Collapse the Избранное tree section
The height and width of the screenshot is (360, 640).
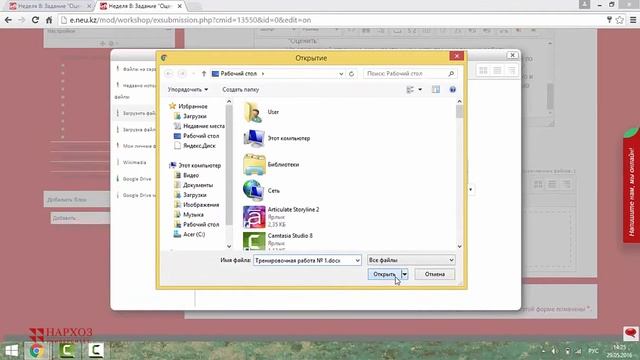pos(192,106)
